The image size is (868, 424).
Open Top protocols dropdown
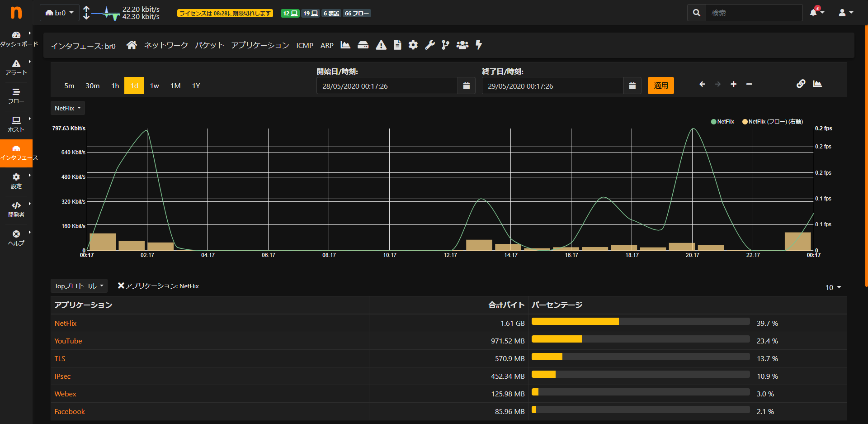point(79,286)
